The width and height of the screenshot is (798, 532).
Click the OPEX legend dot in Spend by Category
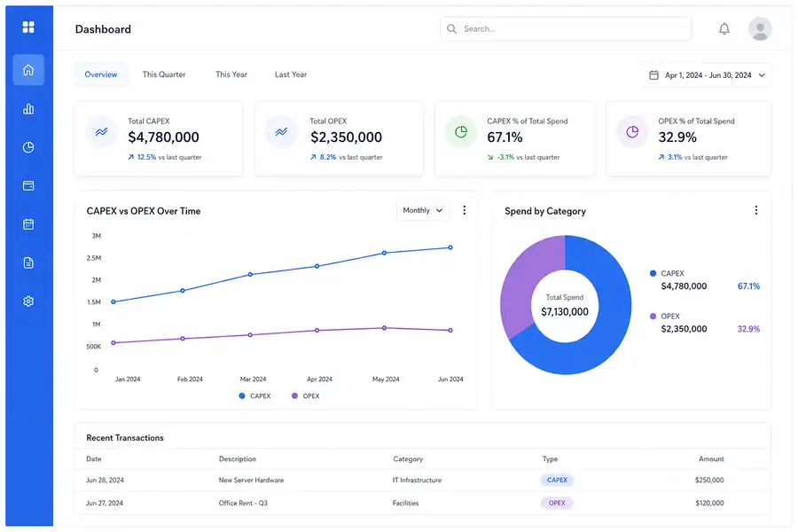tap(653, 317)
